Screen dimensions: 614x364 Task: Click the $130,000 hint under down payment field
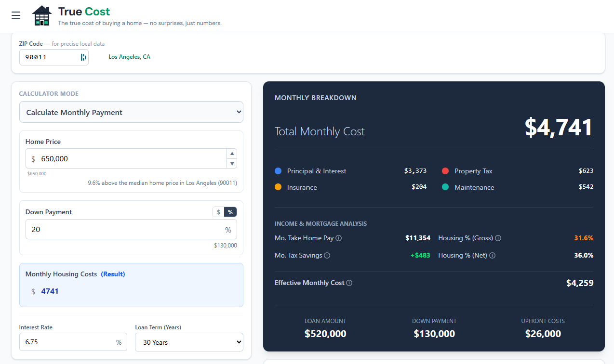tap(226, 246)
